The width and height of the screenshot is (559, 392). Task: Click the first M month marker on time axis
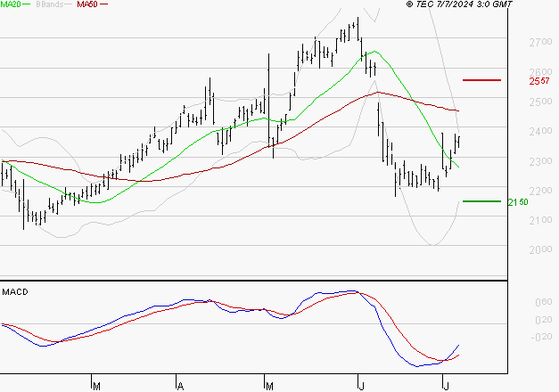click(96, 387)
